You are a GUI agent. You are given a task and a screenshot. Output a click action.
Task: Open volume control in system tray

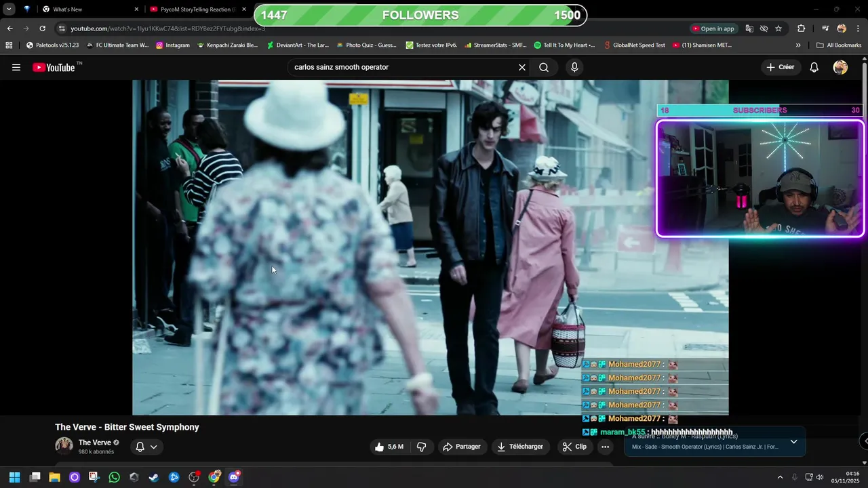pos(819,477)
